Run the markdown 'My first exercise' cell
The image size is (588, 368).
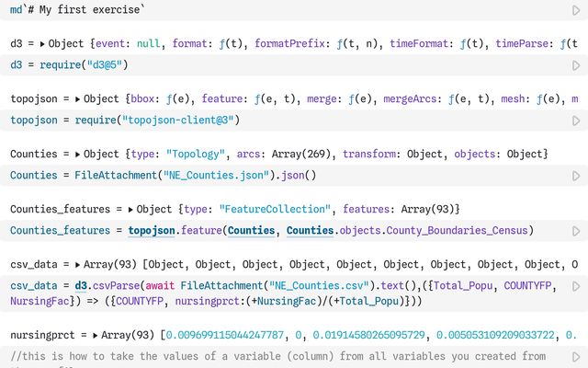pyautogui.click(x=576, y=9)
